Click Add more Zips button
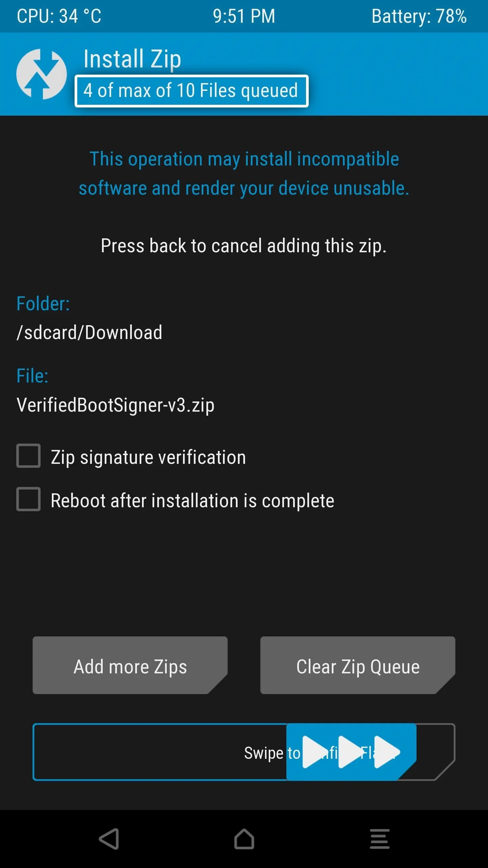The width and height of the screenshot is (488, 868). click(x=130, y=665)
